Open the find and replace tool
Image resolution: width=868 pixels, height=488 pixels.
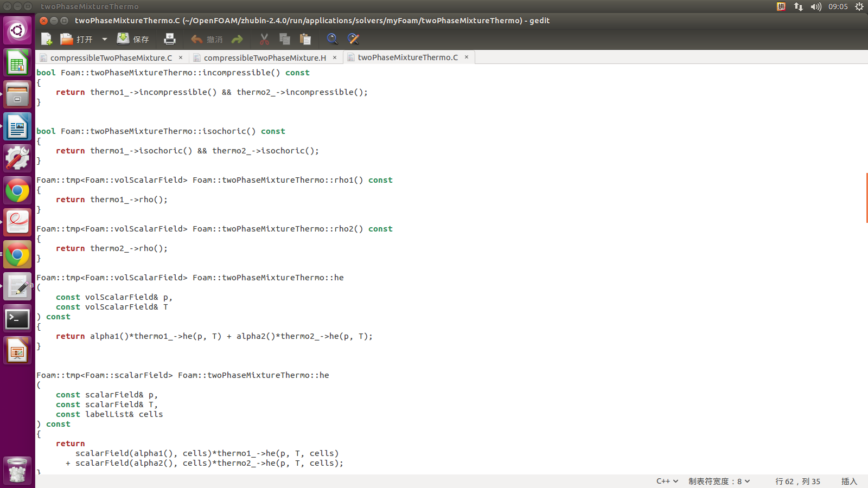pyautogui.click(x=353, y=39)
